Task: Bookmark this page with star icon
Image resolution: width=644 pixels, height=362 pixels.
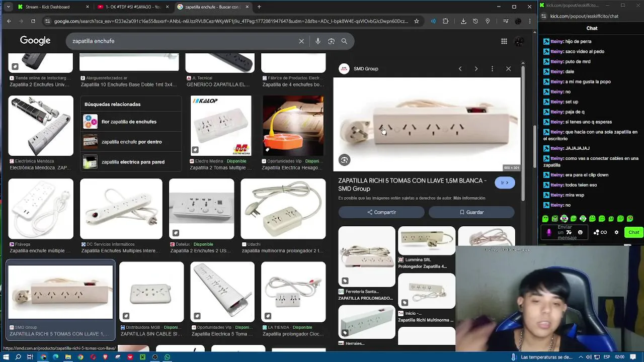Action: 417,21
